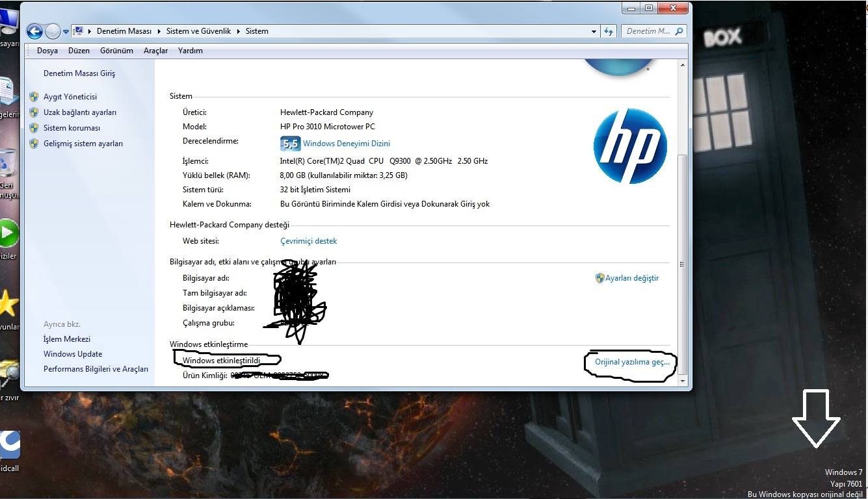This screenshot has height=499, width=868.
Task: Minimize the System window
Action: click(x=631, y=8)
